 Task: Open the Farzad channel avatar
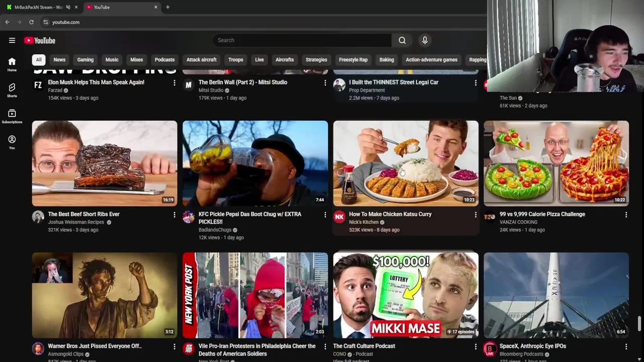pos(38,85)
